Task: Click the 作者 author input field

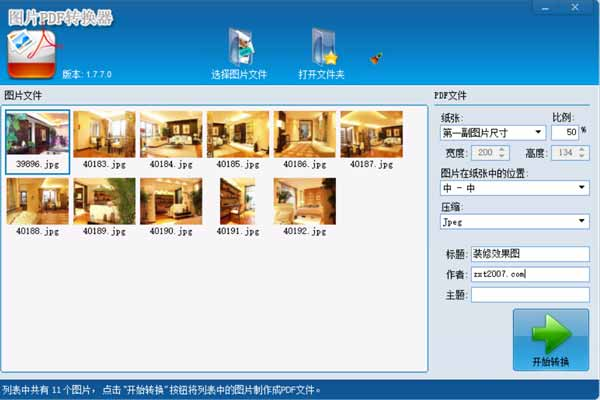Action: [x=529, y=274]
